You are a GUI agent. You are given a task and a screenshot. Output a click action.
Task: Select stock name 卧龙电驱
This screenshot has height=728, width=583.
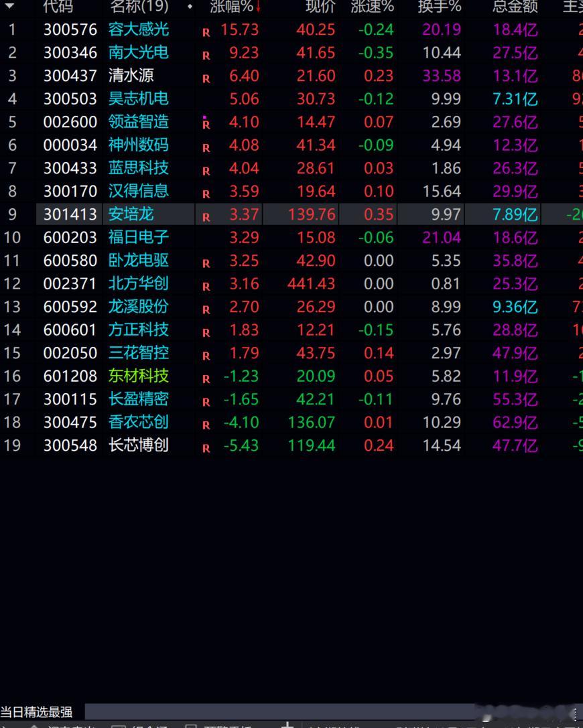139,261
